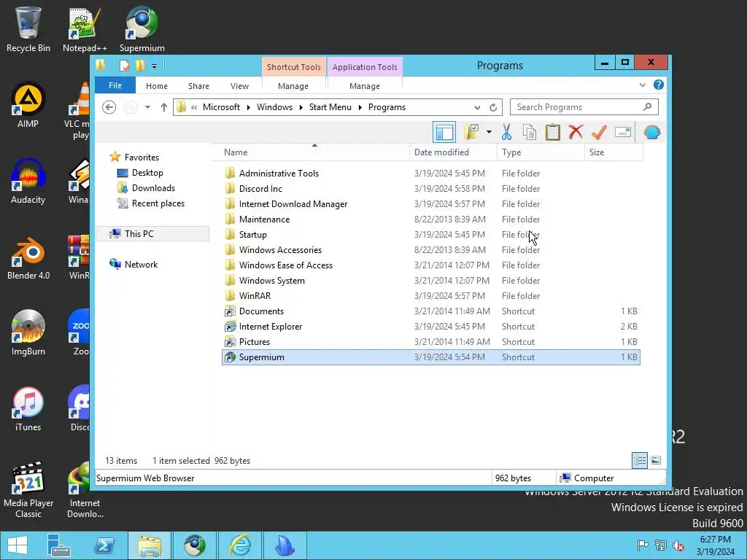
Task: Open the Blender 4.0 desktop shortcut
Action: tap(28, 257)
